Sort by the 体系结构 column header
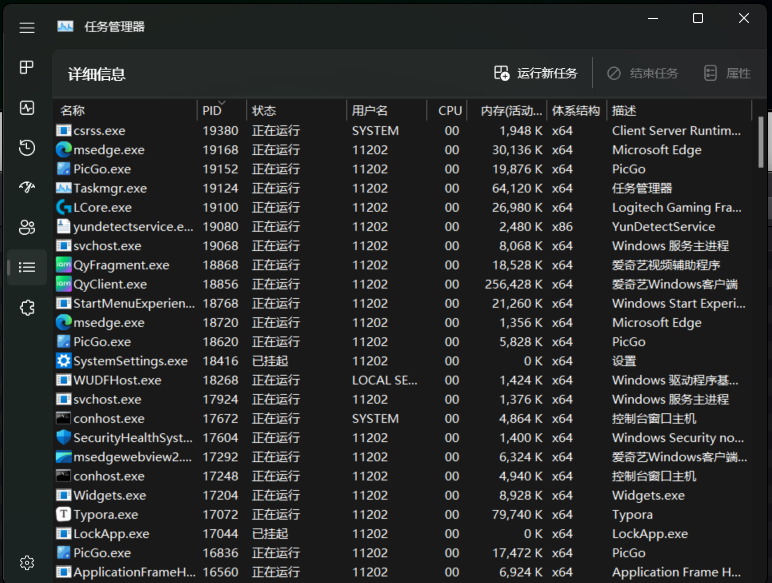The height and width of the screenshot is (583, 772). coord(576,110)
